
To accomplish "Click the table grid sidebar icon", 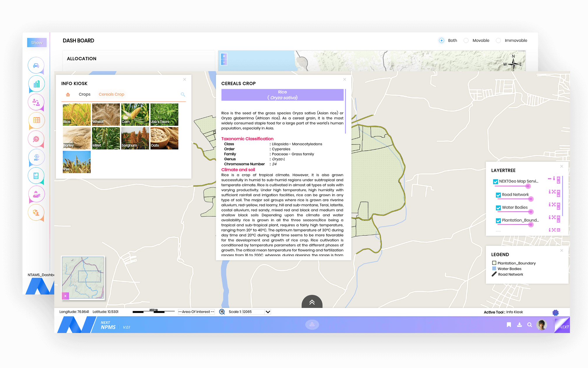I will pyautogui.click(x=36, y=120).
